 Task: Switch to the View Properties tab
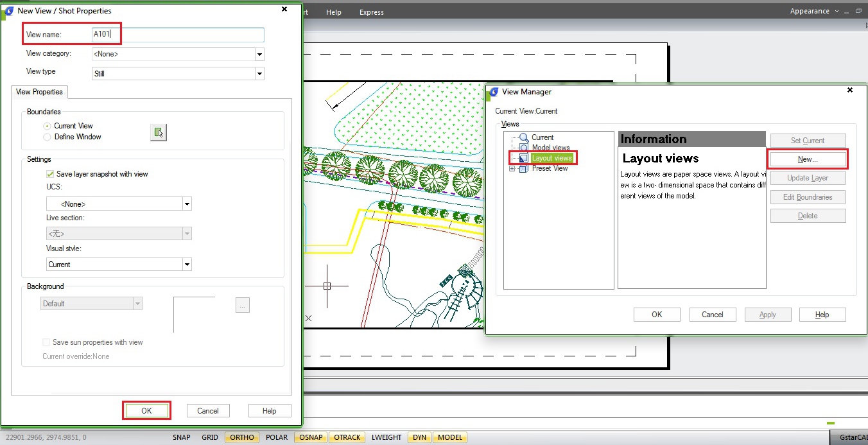pos(39,92)
